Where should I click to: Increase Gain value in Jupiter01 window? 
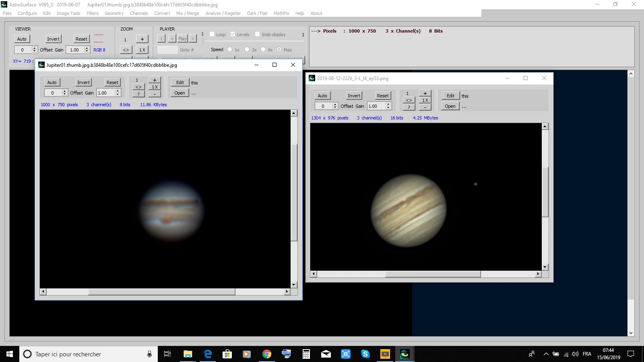(118, 91)
